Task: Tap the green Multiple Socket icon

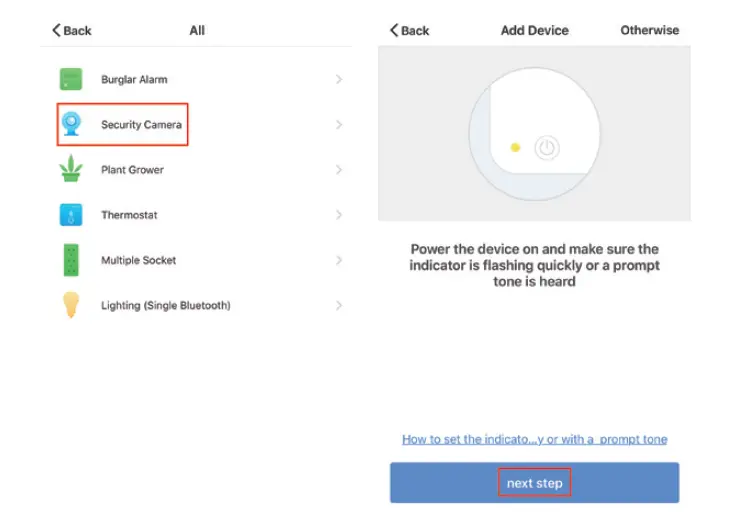Action: click(x=71, y=260)
